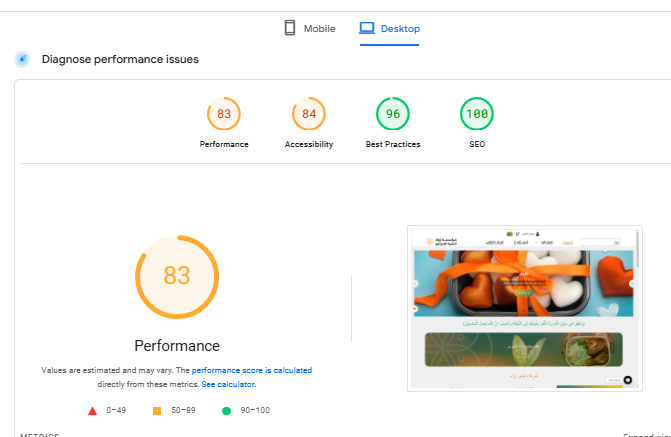The image size is (671, 437).
Task: Click the Diagnose performance issues heading
Action: coord(120,59)
